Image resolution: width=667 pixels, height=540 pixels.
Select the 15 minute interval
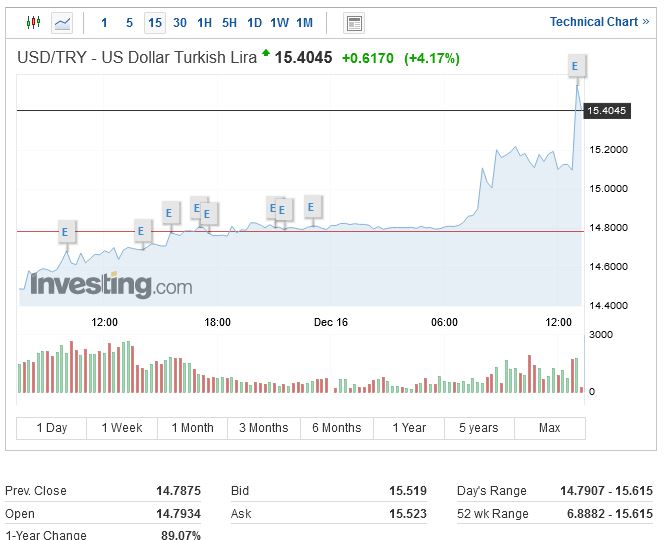point(154,22)
